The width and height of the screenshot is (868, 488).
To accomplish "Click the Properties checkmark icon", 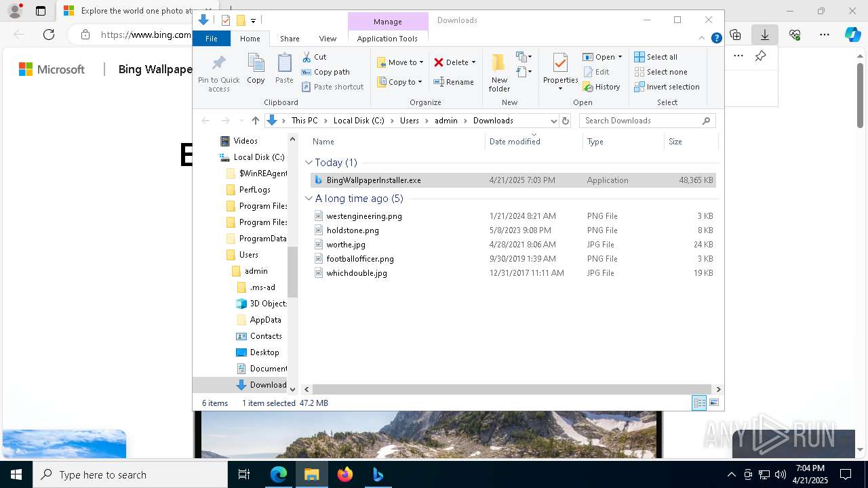I will pos(560,64).
